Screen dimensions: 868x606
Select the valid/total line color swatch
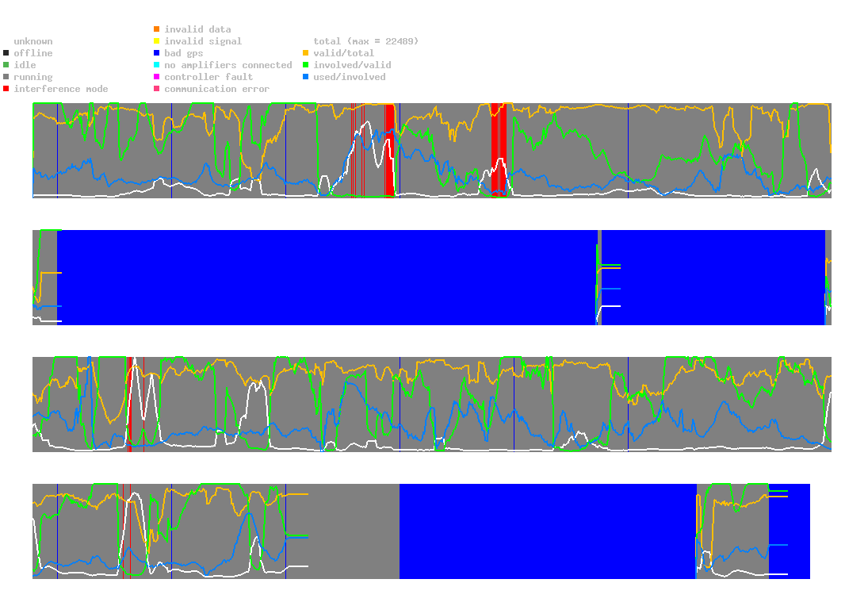pos(306,53)
